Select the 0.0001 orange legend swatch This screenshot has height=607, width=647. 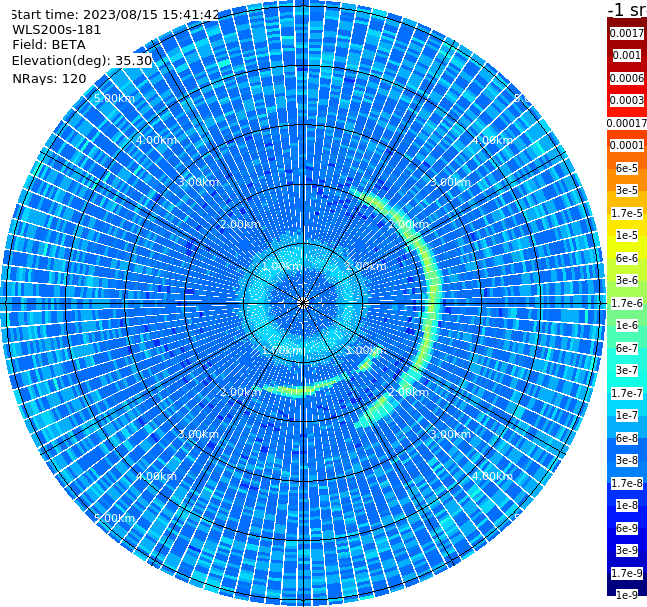click(x=626, y=145)
